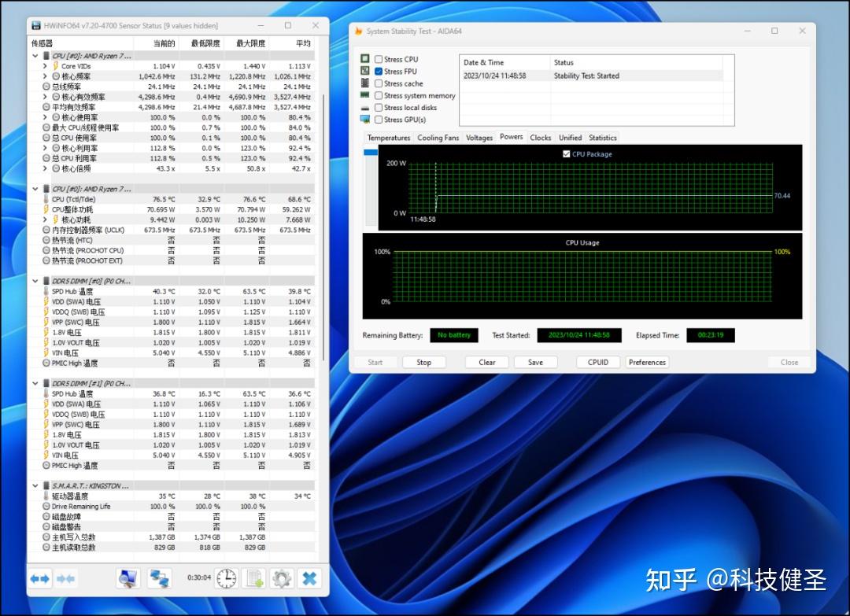Reset timer with HWiNFO clock icon
This screenshot has height=616, width=850.
pos(227,578)
